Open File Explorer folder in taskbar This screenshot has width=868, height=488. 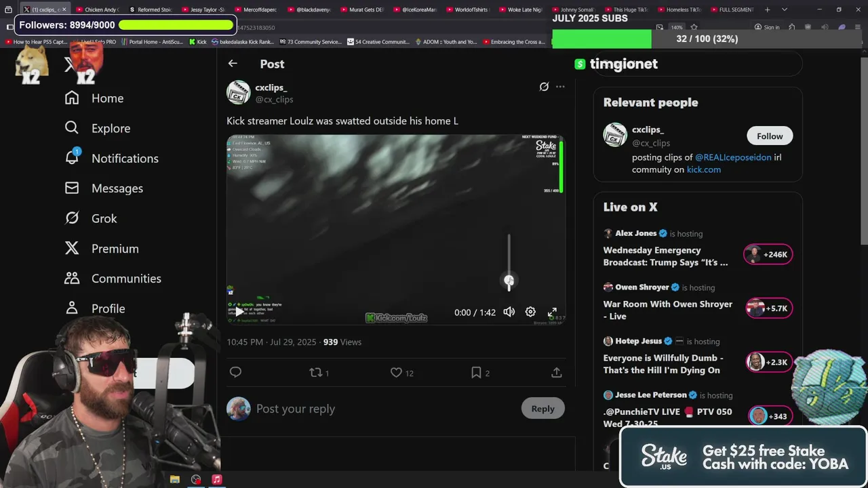pos(174,479)
